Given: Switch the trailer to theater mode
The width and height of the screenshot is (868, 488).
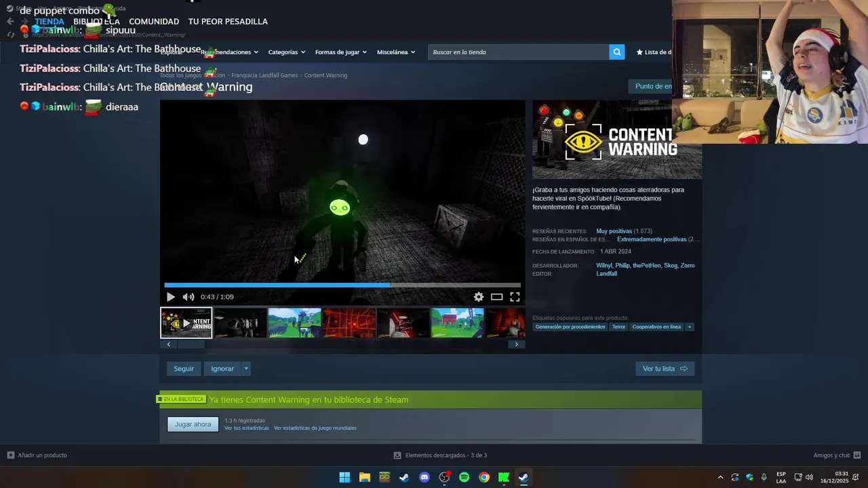Looking at the screenshot, I should (497, 297).
